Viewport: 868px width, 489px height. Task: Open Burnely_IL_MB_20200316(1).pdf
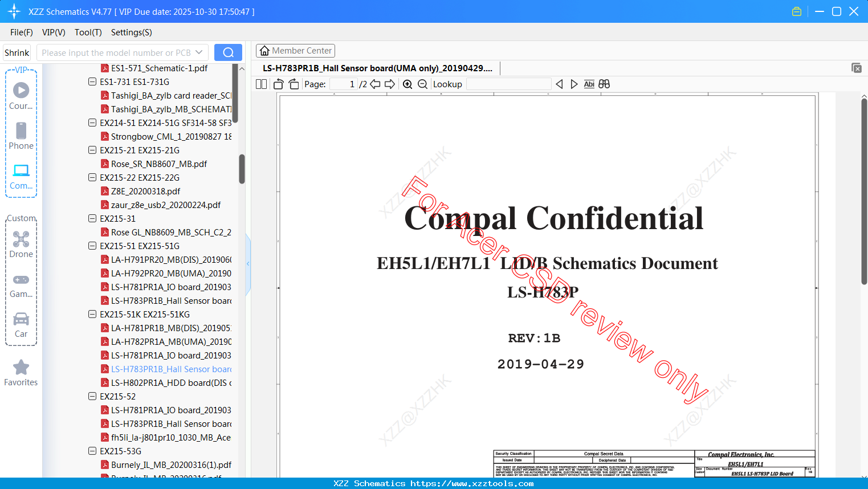click(166, 465)
